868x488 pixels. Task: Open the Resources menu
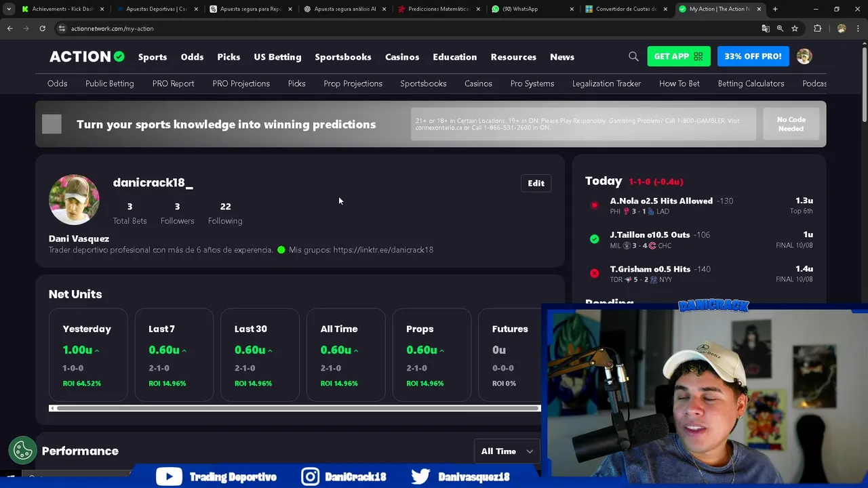[x=513, y=57]
